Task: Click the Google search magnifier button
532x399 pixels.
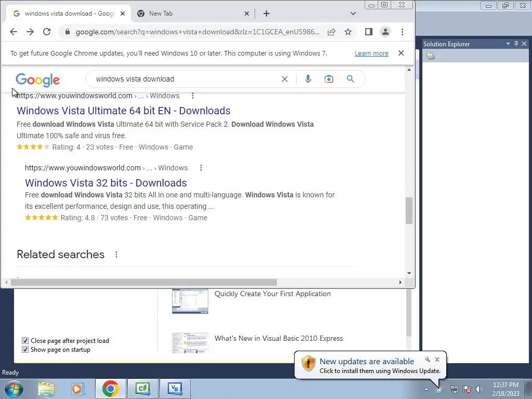Action: (x=351, y=79)
